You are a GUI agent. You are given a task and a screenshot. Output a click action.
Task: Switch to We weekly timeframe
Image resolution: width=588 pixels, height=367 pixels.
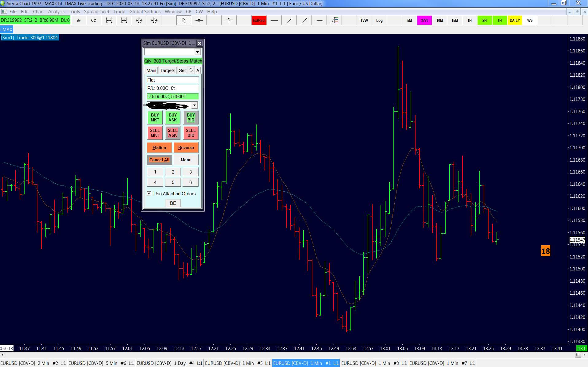[x=530, y=21]
